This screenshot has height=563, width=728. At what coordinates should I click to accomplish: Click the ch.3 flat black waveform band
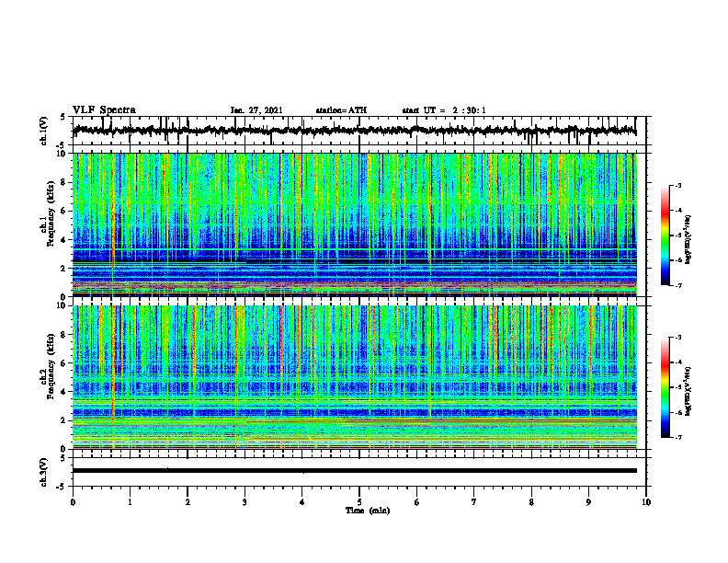click(355, 471)
